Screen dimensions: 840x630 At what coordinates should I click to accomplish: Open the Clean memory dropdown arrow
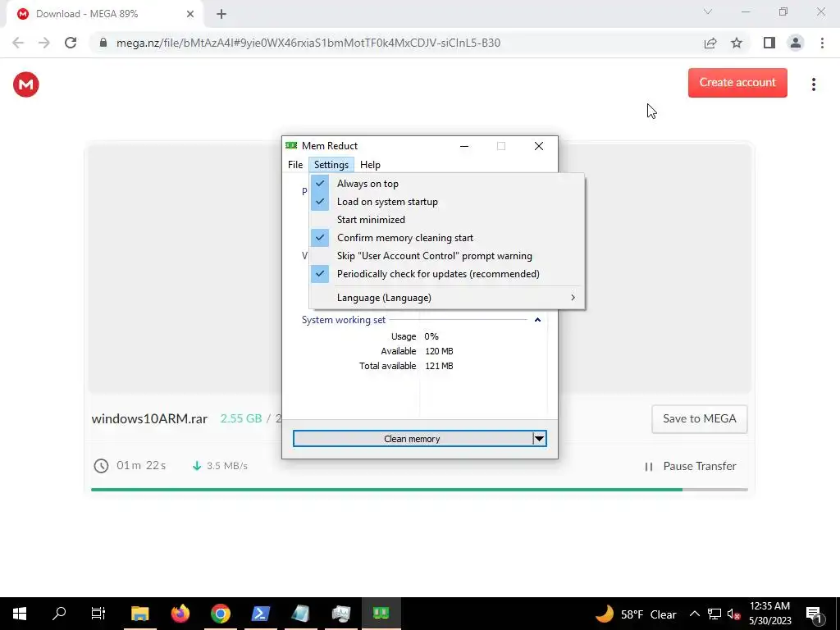click(539, 439)
